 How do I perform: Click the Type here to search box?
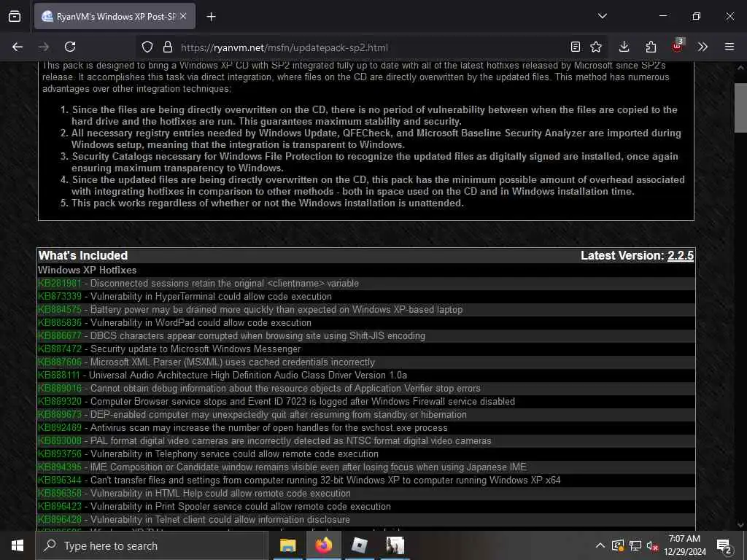coord(152,545)
